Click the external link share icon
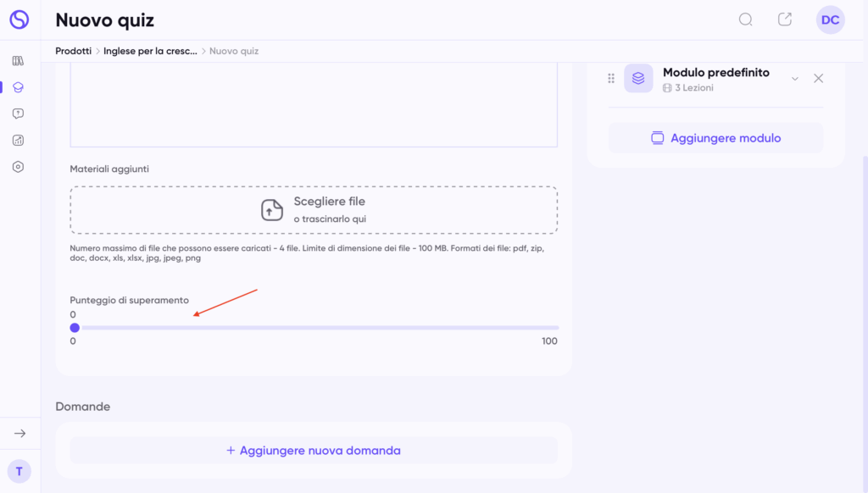868x493 pixels. point(785,19)
